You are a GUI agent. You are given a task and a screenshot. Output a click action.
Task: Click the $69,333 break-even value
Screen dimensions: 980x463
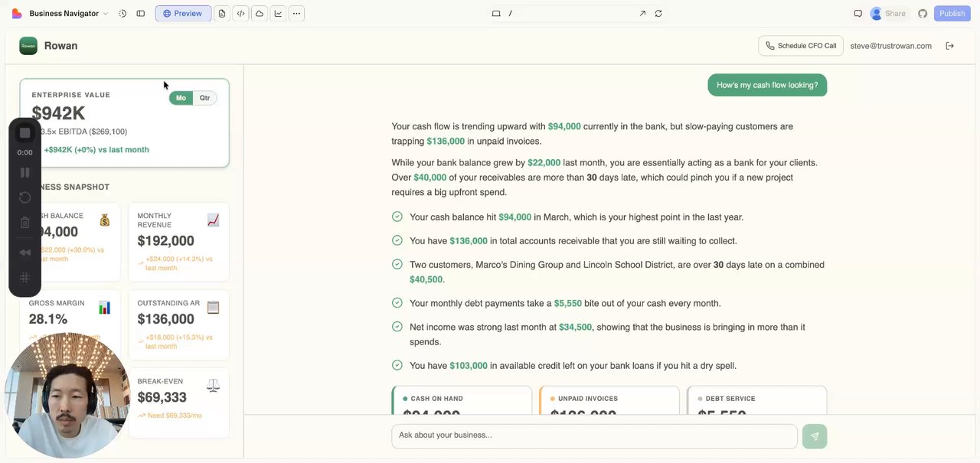coord(162,397)
